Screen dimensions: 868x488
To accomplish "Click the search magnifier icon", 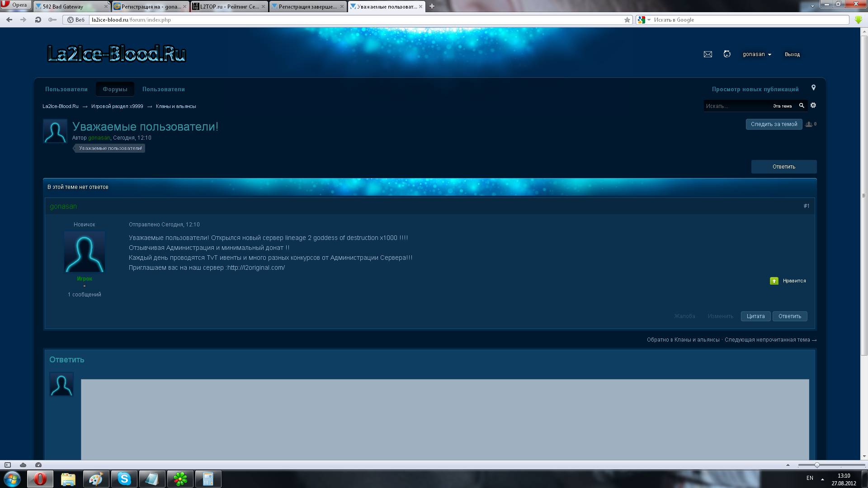I will 802,106.
